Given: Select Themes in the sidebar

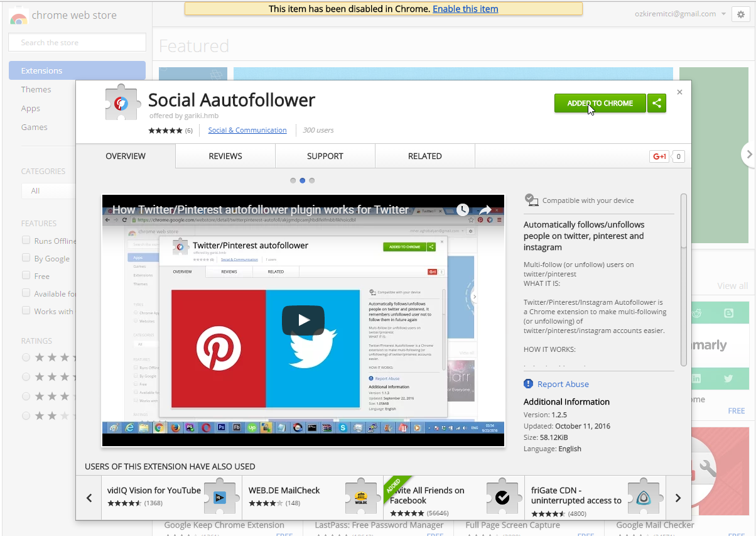Looking at the screenshot, I should [x=36, y=89].
